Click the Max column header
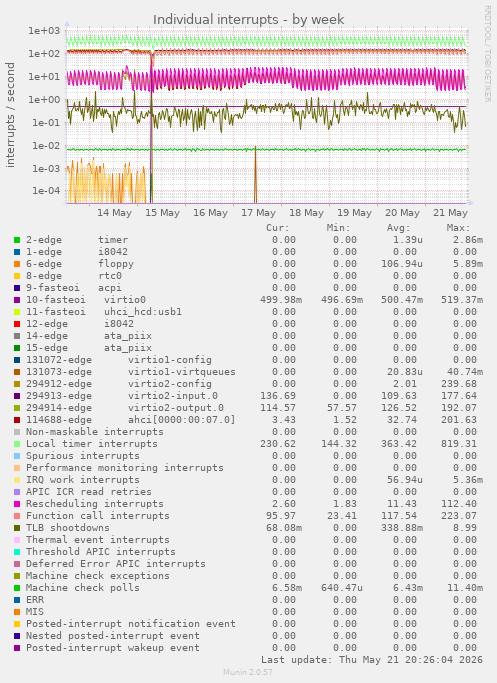This screenshot has width=497, height=683. pos(458,228)
